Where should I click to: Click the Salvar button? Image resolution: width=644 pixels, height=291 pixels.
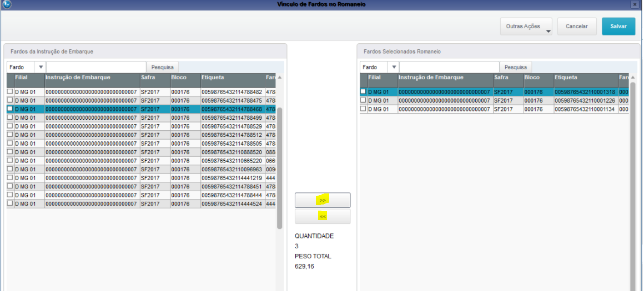click(618, 26)
